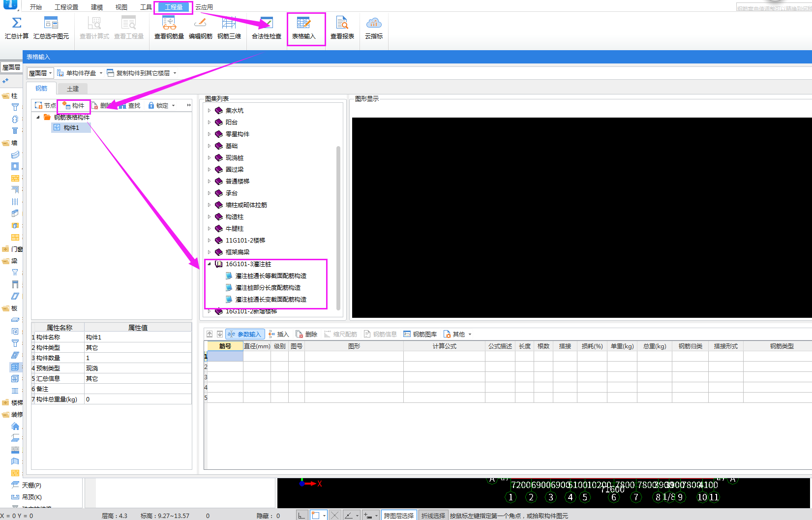Open the 屋面层 floor dropdown in dialog
This screenshot has width=812, height=520.
[x=40, y=73]
